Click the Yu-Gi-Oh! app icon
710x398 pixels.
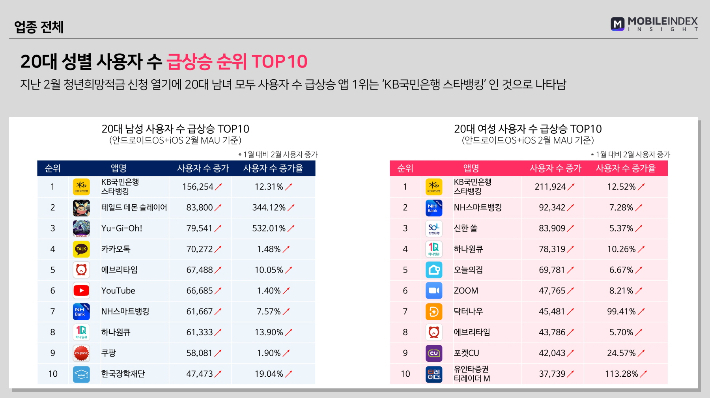(81, 228)
